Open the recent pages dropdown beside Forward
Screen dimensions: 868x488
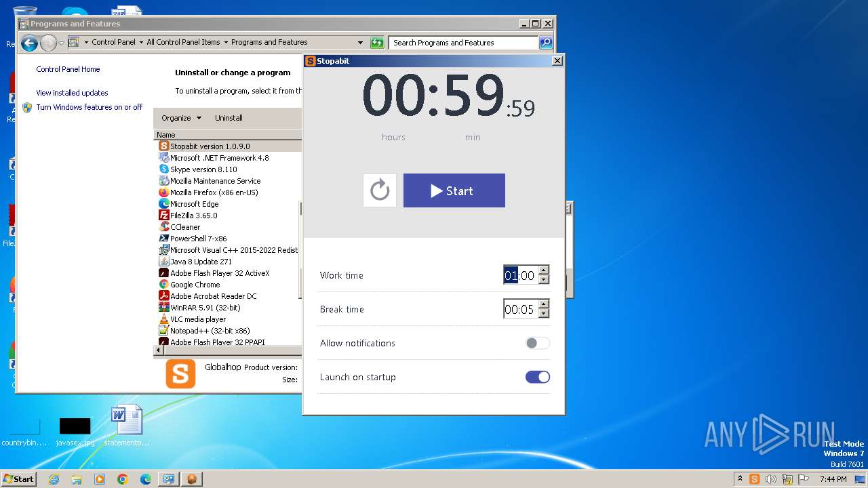coord(61,43)
